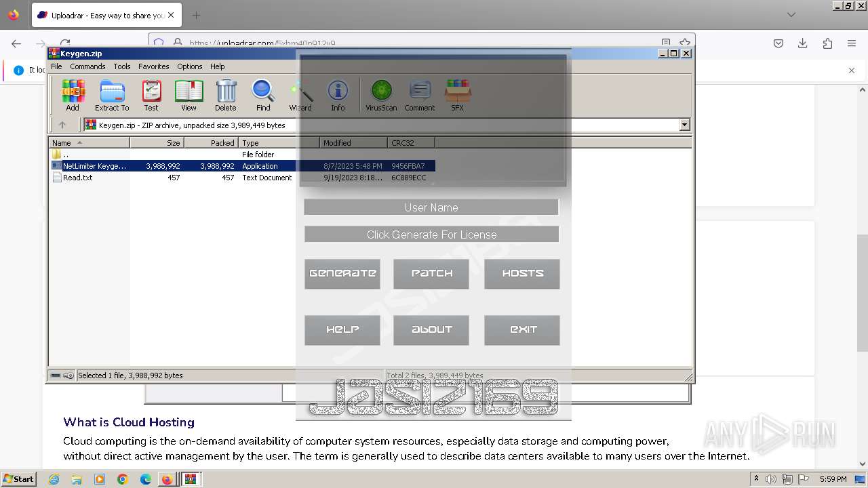Open Firefox extensions puzzle icon

coord(827,43)
